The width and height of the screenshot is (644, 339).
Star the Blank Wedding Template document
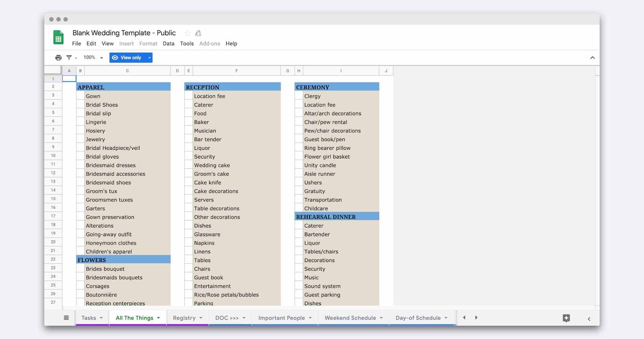(188, 33)
